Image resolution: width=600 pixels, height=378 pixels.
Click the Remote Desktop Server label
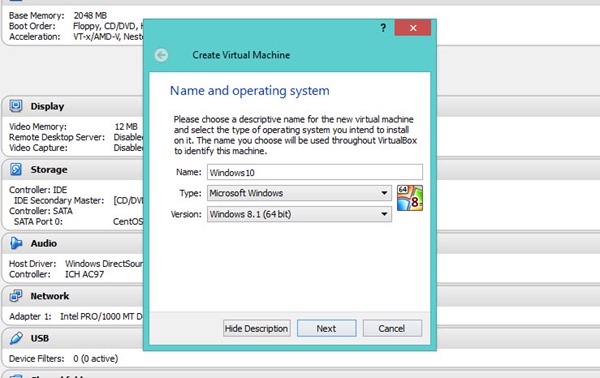(57, 137)
